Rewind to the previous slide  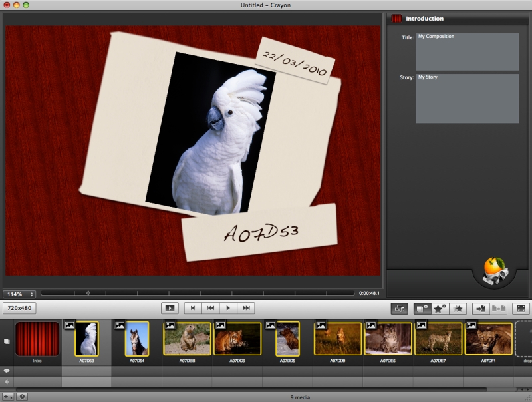[210, 308]
